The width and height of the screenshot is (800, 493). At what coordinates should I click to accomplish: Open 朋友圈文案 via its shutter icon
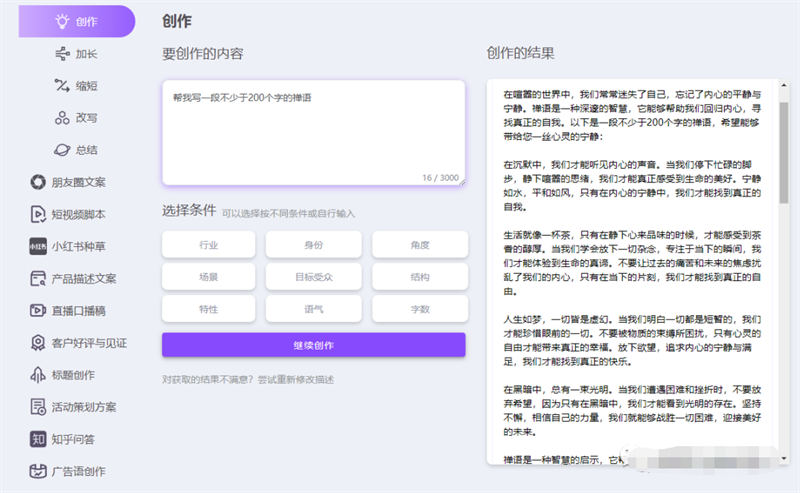pyautogui.click(x=38, y=182)
